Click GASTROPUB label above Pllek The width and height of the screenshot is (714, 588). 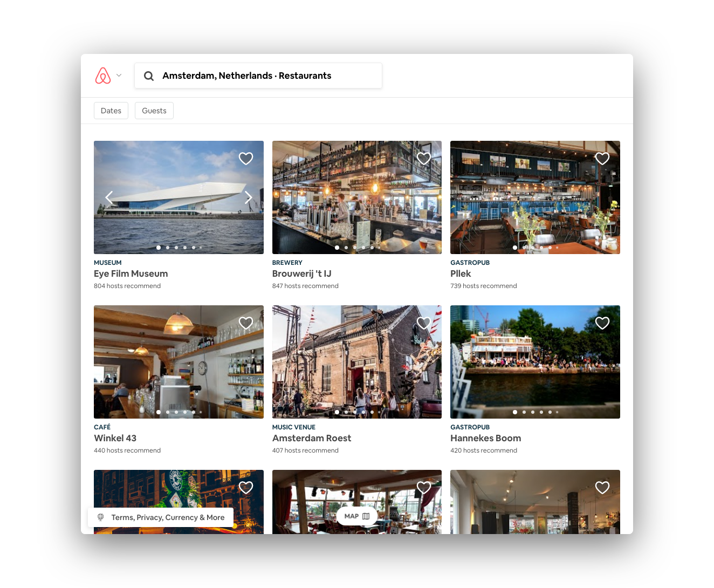470,263
